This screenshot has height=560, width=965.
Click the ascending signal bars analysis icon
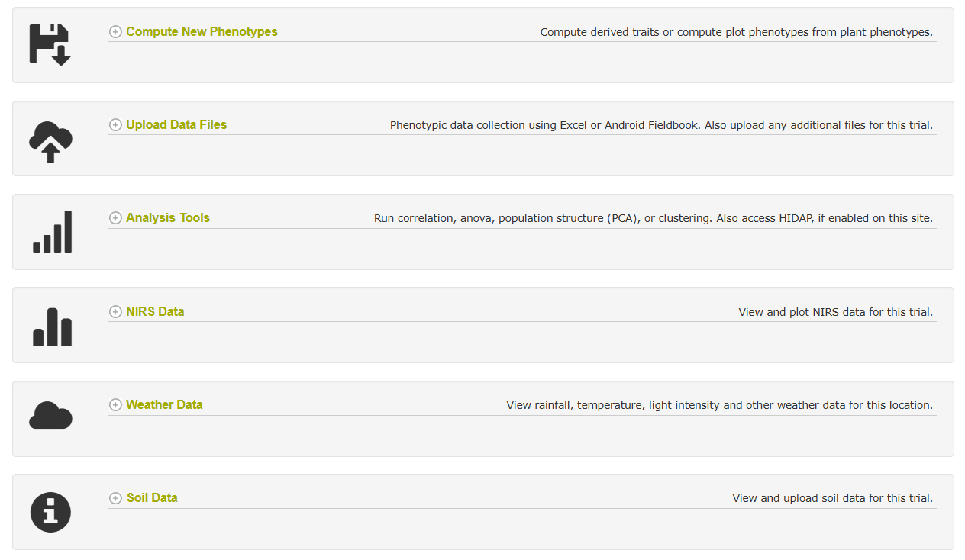coord(52,232)
